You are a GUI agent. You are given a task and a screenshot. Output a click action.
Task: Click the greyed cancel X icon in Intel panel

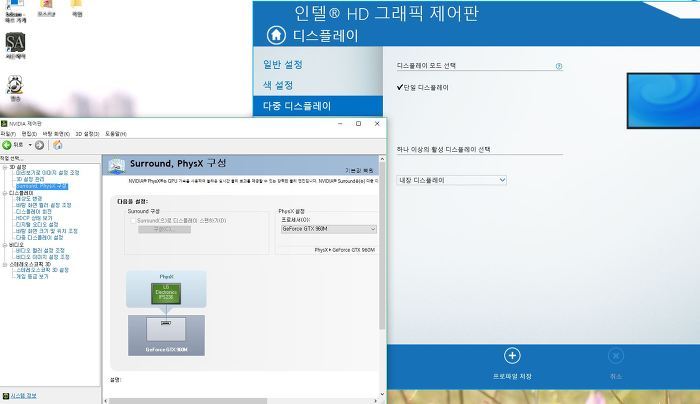(x=616, y=356)
